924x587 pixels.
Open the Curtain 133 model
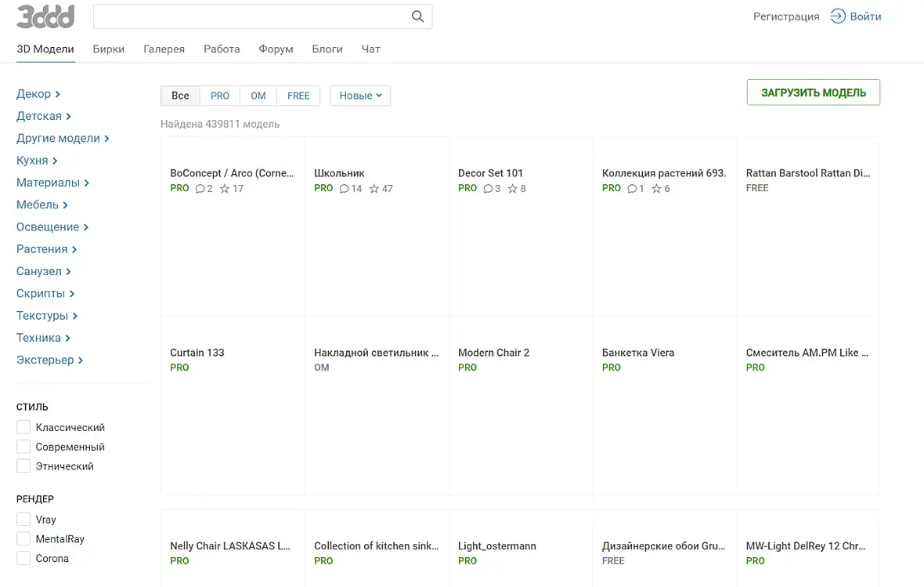(x=197, y=353)
